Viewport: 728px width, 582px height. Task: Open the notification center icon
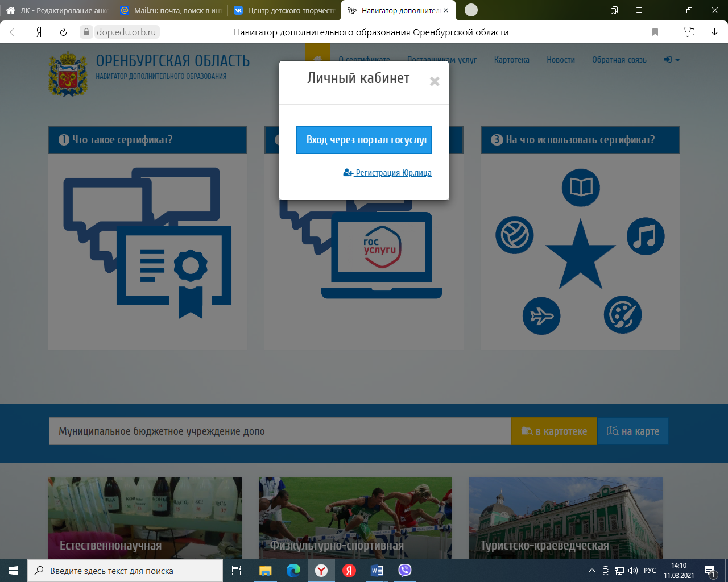[710, 571]
